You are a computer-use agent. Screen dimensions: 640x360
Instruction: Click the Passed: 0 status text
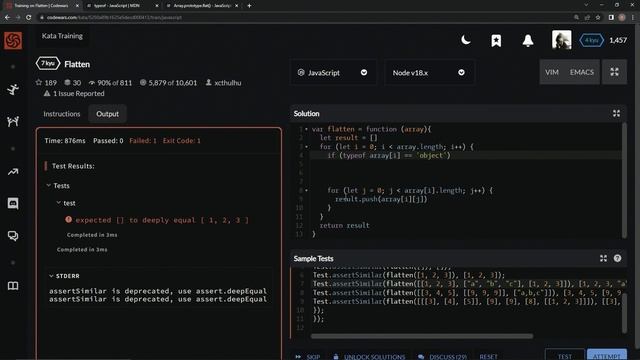[x=108, y=141]
